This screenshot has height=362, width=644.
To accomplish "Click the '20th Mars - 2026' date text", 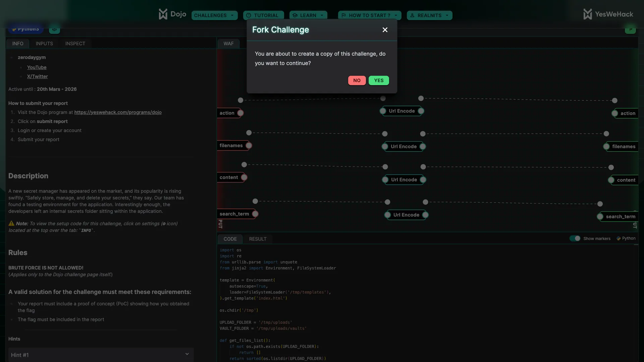I will coord(57,89).
